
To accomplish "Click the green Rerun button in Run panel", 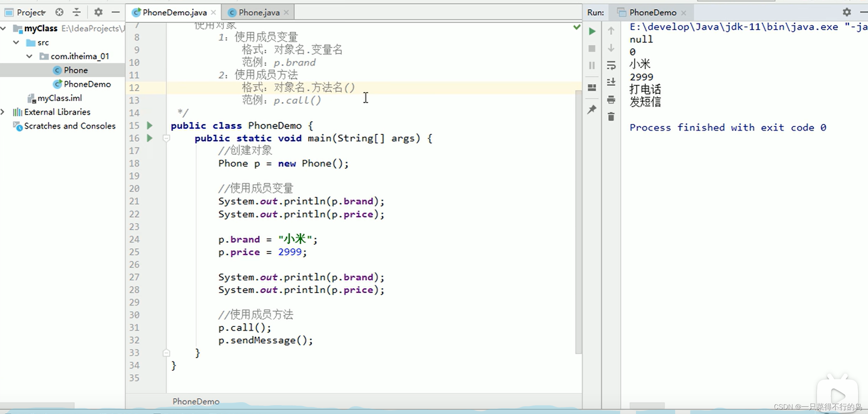I will coord(592,31).
